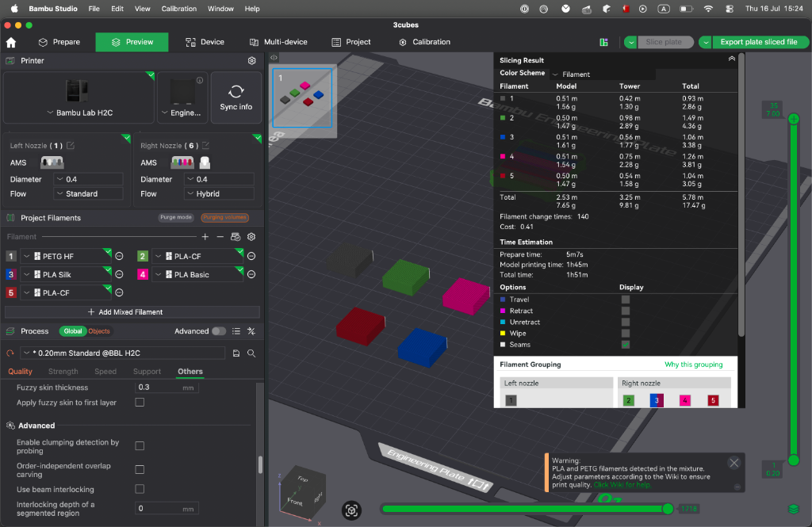
Task: Go to the home screen icon
Action: [x=11, y=43]
